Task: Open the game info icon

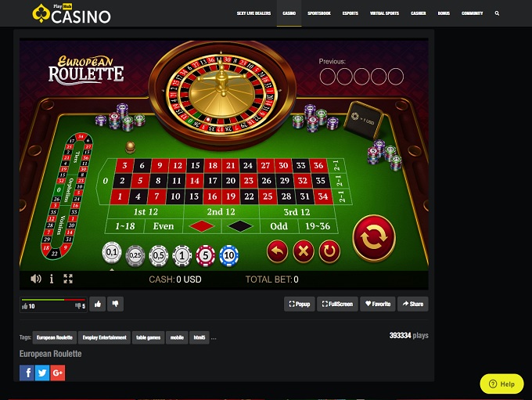Action: [51, 279]
